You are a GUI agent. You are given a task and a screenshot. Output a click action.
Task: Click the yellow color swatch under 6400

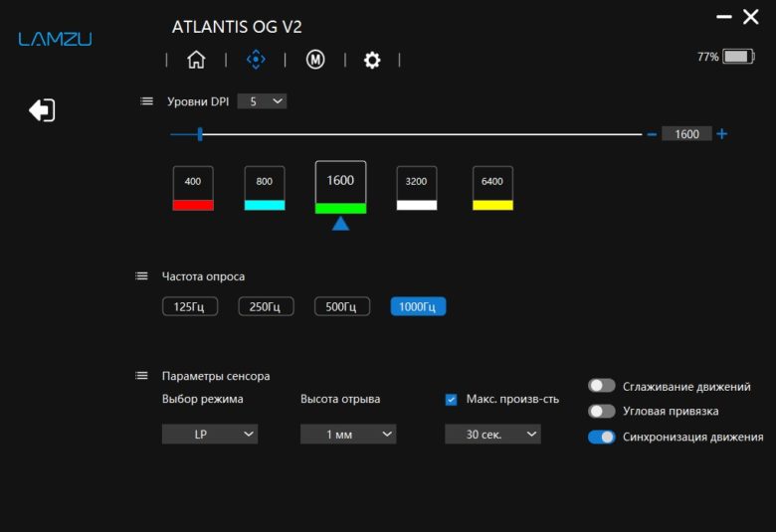(x=492, y=206)
